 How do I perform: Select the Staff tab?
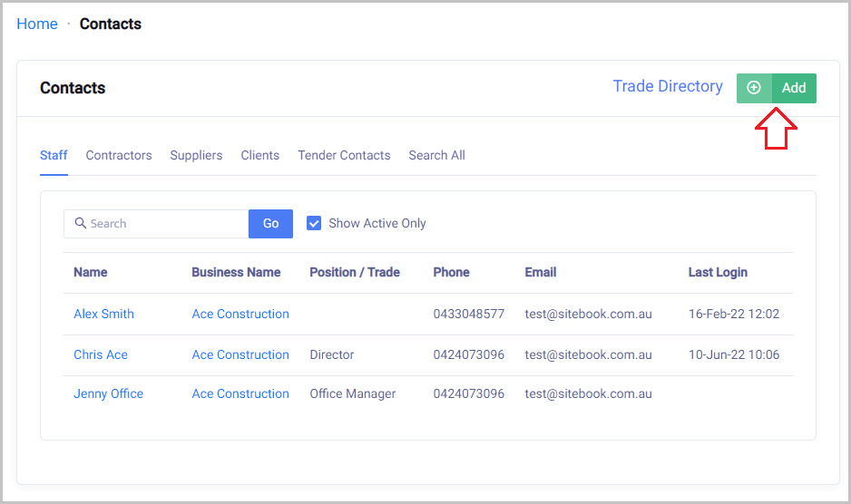coord(54,155)
